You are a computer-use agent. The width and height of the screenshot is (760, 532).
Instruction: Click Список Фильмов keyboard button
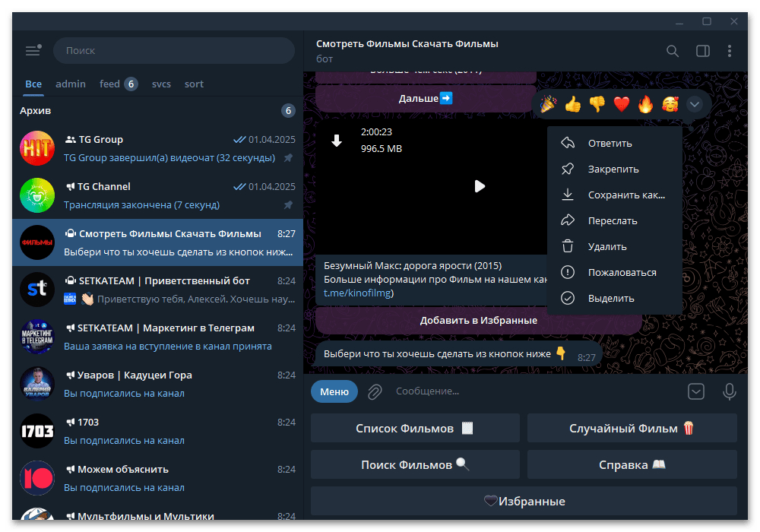pyautogui.click(x=415, y=429)
